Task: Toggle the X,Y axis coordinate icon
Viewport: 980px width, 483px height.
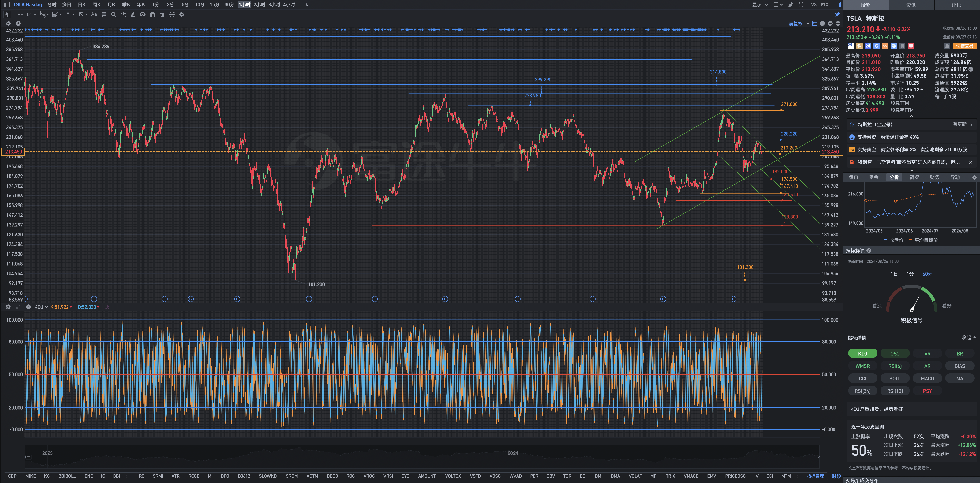Action: point(814,24)
